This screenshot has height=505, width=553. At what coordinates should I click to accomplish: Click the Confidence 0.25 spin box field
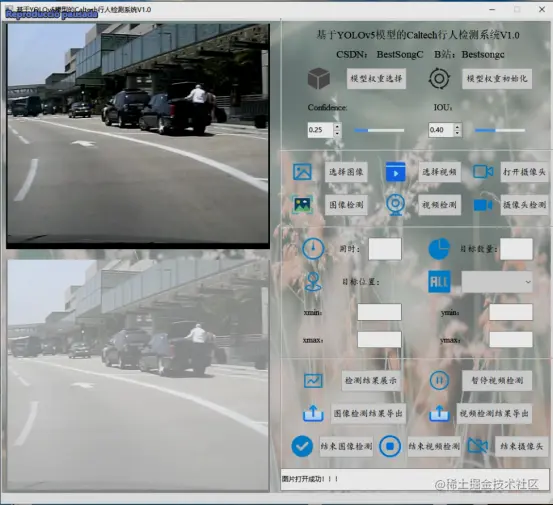click(320, 130)
